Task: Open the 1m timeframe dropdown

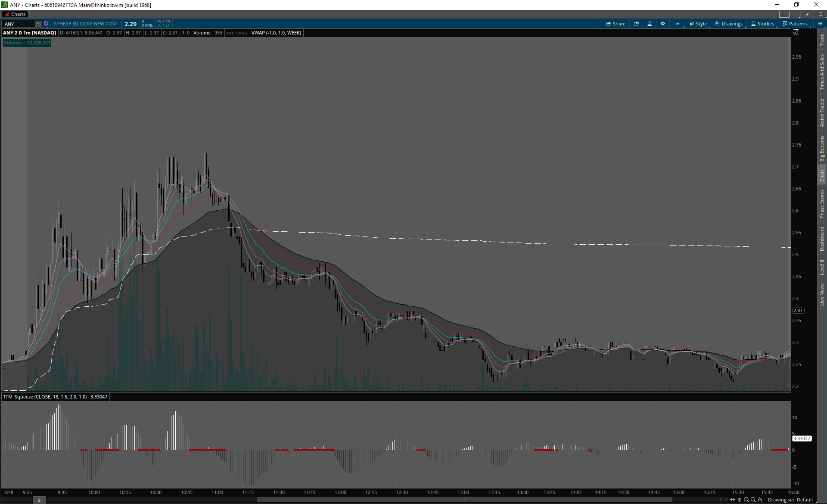Action: [677, 24]
